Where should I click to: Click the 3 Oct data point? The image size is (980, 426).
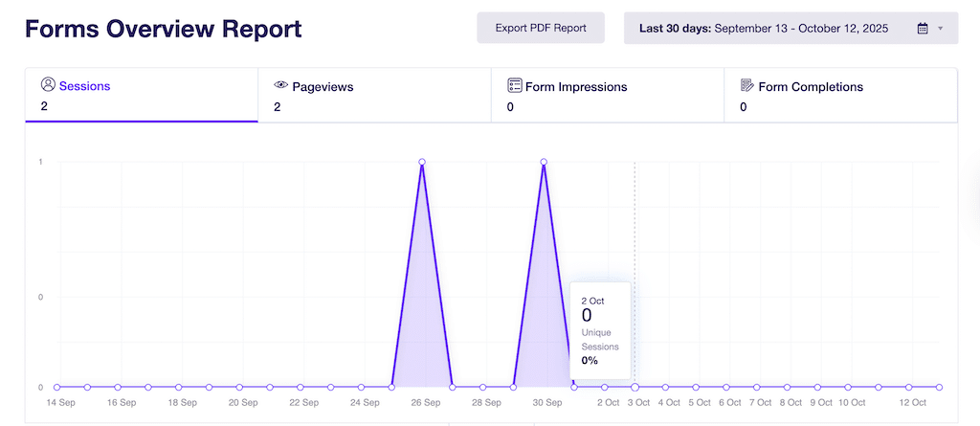pos(635,387)
